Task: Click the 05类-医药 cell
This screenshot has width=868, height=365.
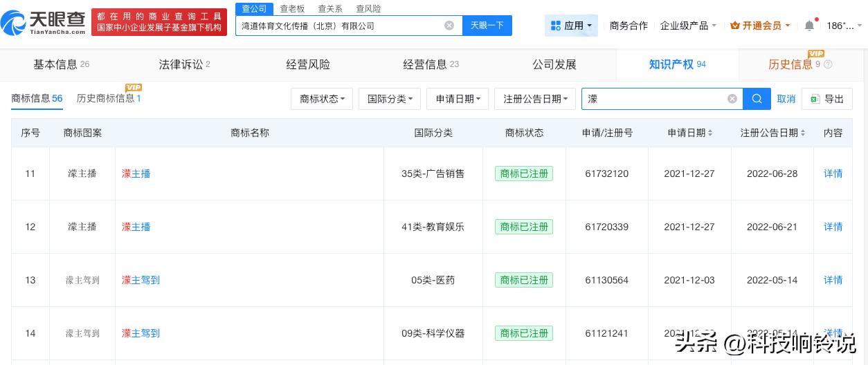Action: pyautogui.click(x=433, y=280)
